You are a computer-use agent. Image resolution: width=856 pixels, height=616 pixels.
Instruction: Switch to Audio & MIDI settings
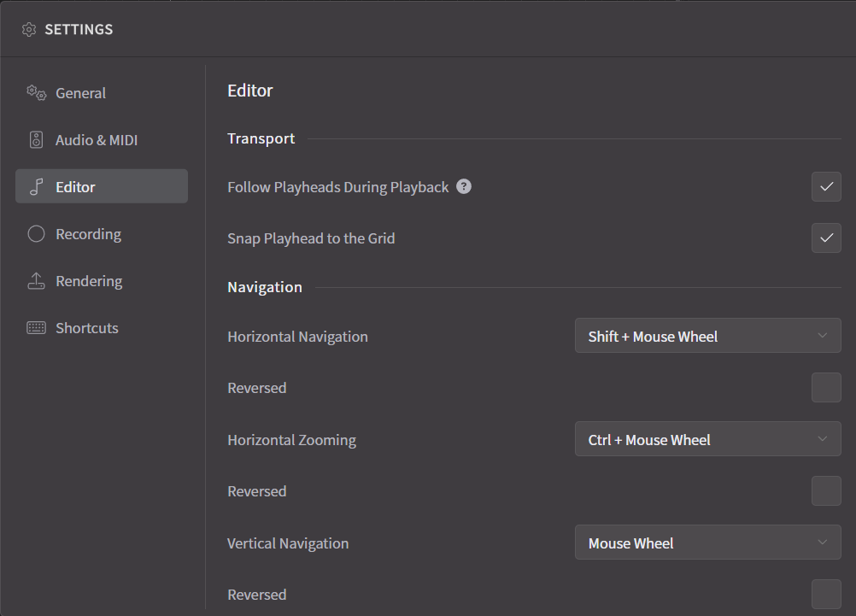click(x=102, y=140)
